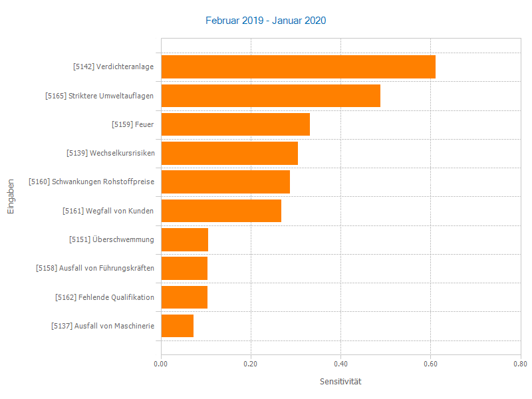Select the Schwankungen Rohstoffpreise bar
This screenshot has height=399, width=532.
click(x=225, y=182)
